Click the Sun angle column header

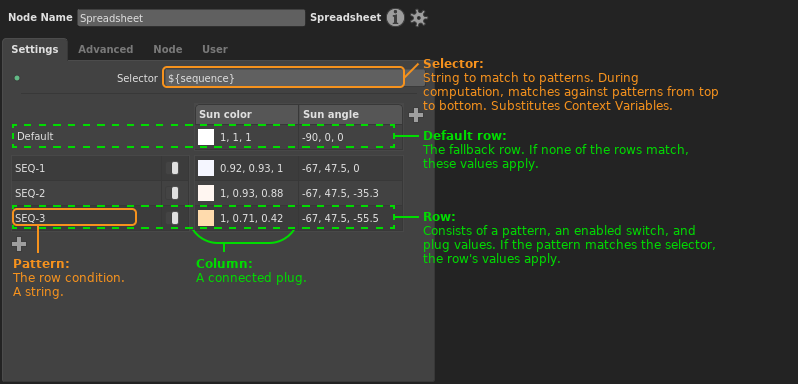click(350, 114)
